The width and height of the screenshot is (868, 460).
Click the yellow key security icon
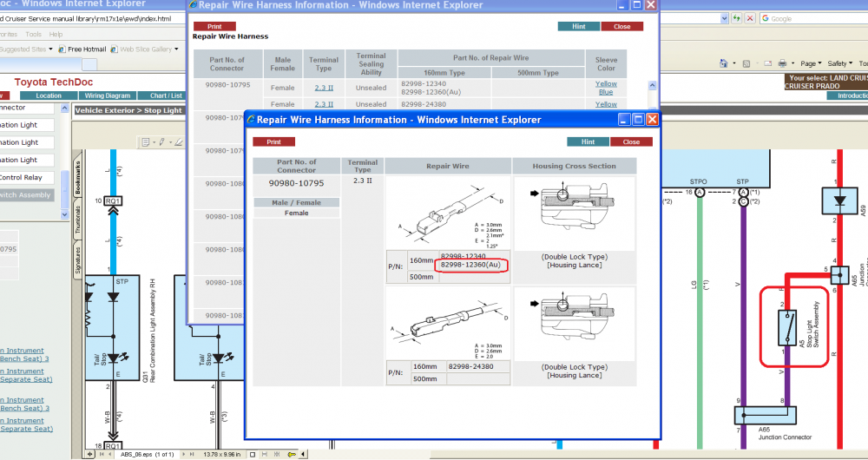(292, 455)
